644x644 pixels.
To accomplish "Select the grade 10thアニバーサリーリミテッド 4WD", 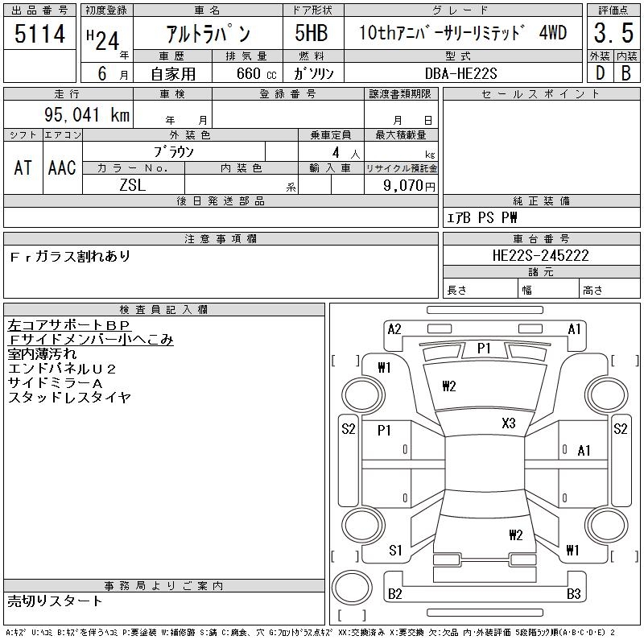I will 463,33.
